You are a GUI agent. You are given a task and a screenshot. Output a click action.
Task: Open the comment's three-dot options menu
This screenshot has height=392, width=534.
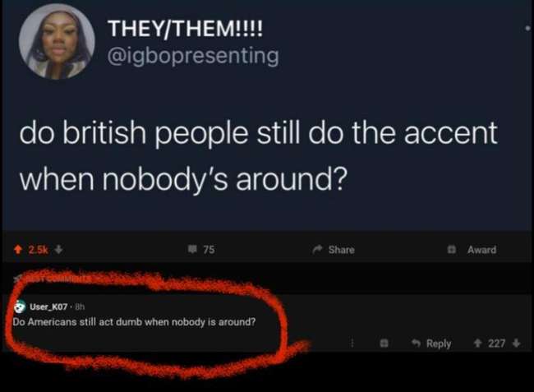[352, 344]
